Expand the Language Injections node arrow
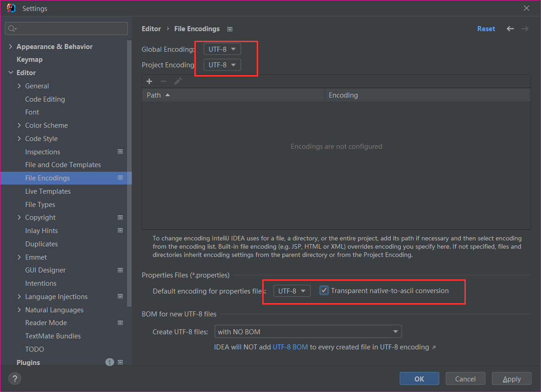This screenshot has height=392, width=541. tap(19, 296)
